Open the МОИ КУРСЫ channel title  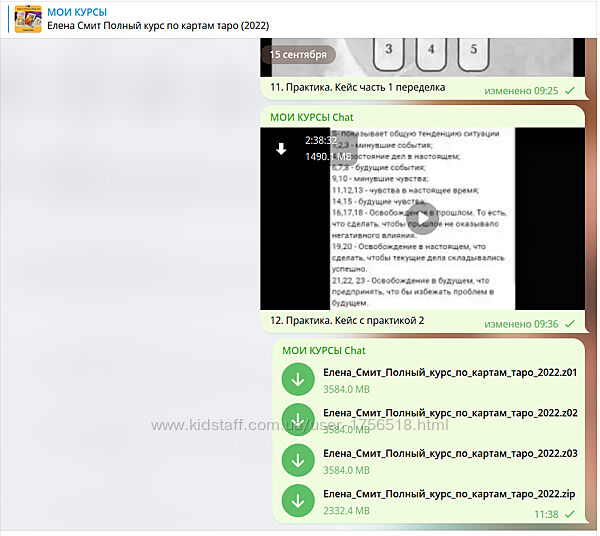[x=77, y=11]
